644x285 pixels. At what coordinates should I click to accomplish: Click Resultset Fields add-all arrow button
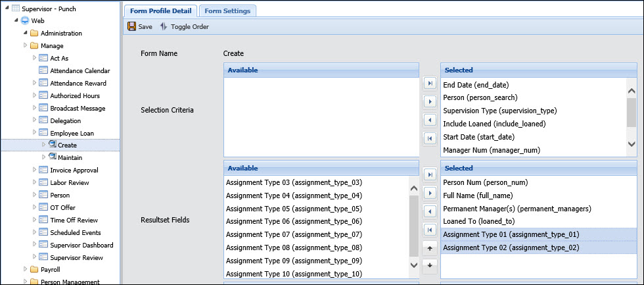(x=430, y=174)
